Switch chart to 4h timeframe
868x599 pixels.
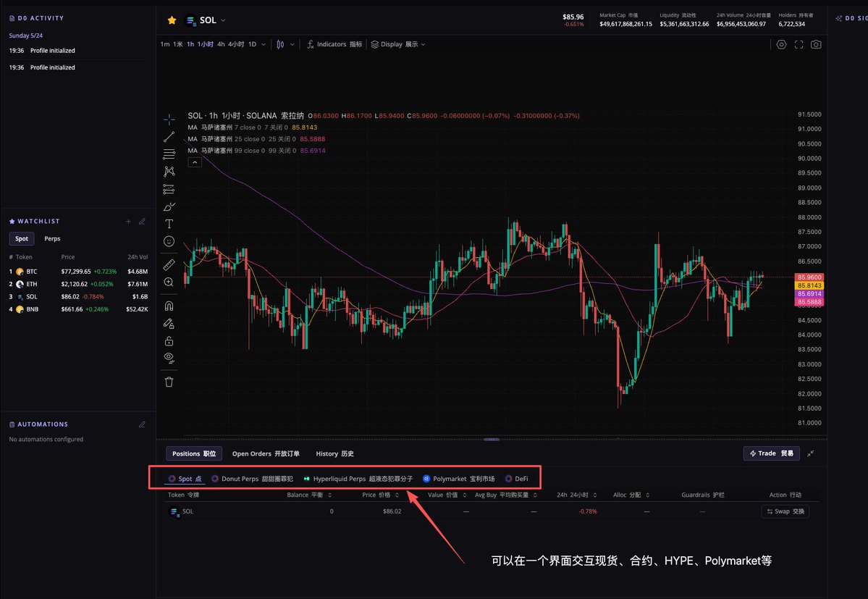[x=230, y=44]
